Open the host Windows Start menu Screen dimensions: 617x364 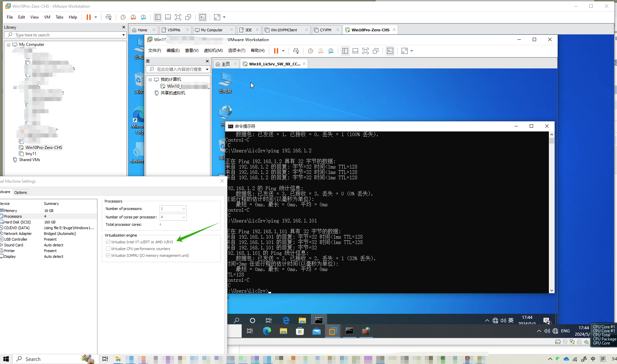pos(6,359)
